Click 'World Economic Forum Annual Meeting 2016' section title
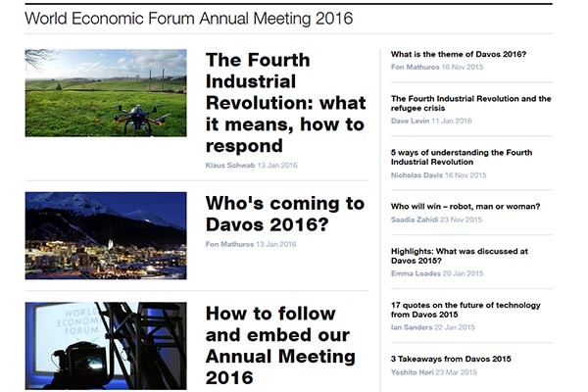Viewport: 588px width, 392px height. (x=188, y=19)
